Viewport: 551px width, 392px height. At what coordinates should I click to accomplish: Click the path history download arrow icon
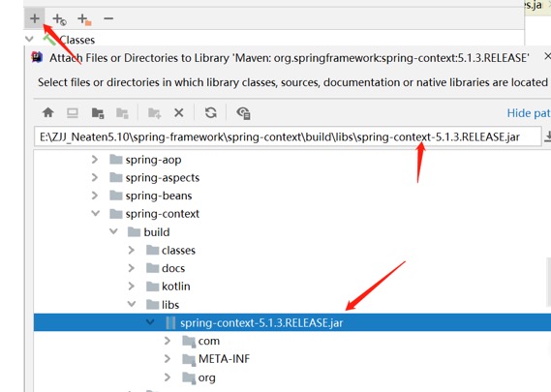[x=547, y=136]
